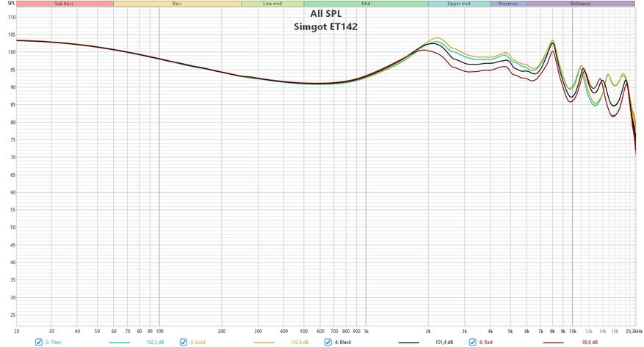This screenshot has height=347, width=644.
Task: Uncheck the Gold trace checkbox
Action: [x=184, y=342]
